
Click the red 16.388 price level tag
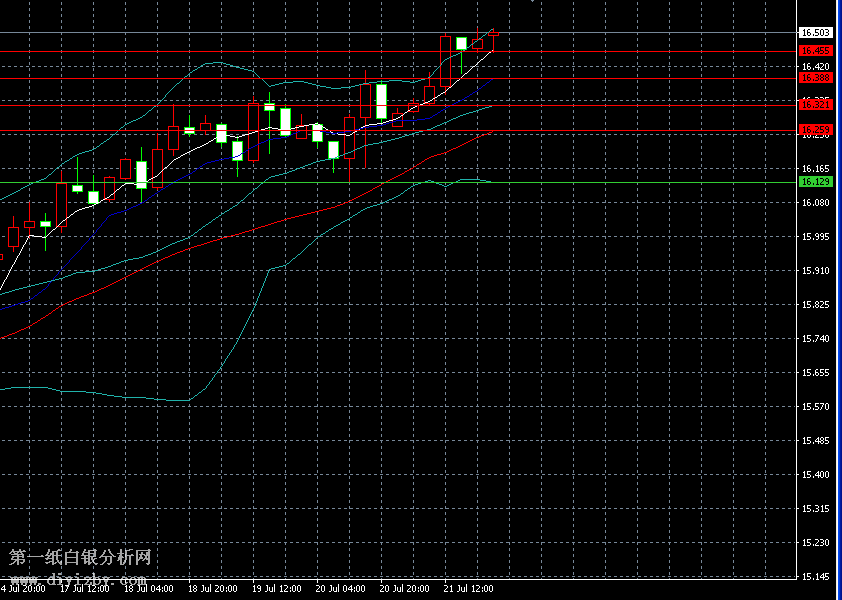pyautogui.click(x=816, y=77)
